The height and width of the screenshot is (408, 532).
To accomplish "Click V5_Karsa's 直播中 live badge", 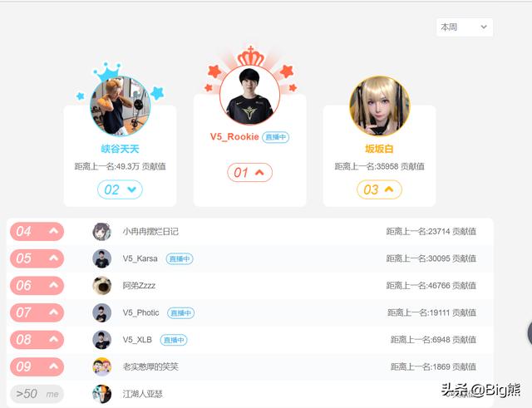I will (180, 258).
